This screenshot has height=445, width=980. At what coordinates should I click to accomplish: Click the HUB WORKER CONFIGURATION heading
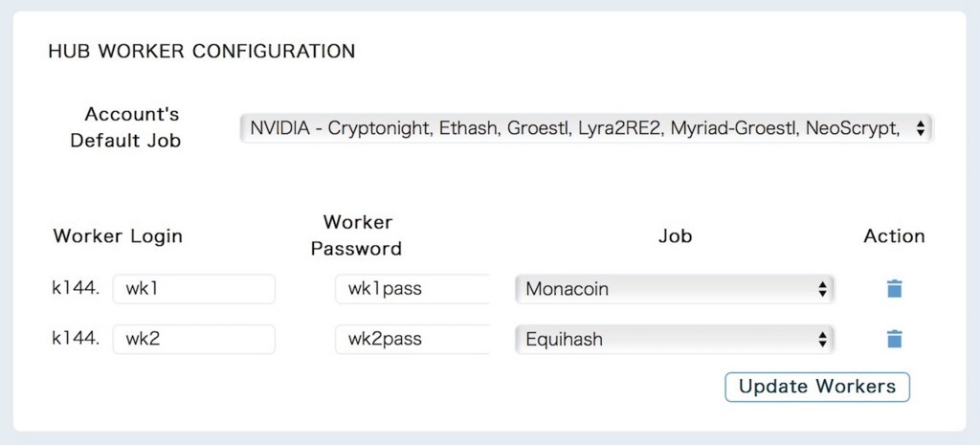[x=202, y=51]
